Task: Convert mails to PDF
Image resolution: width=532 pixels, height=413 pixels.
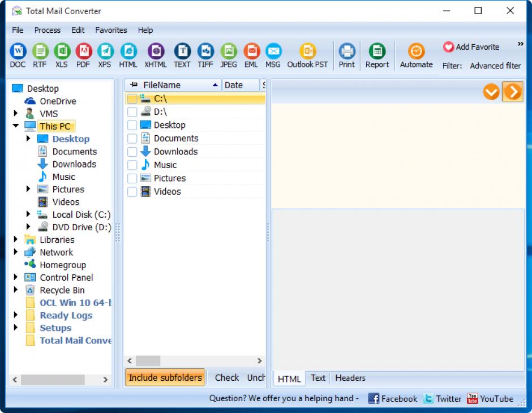Action: (83, 55)
